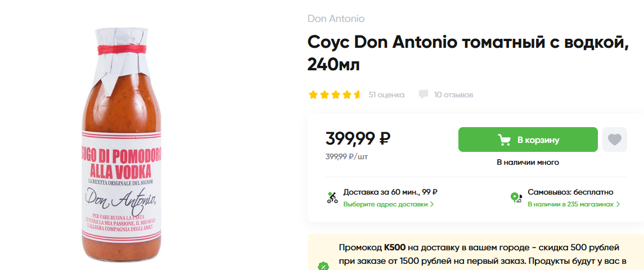Click the middle third rating star
Screen dimensions: 644x270
335,94
